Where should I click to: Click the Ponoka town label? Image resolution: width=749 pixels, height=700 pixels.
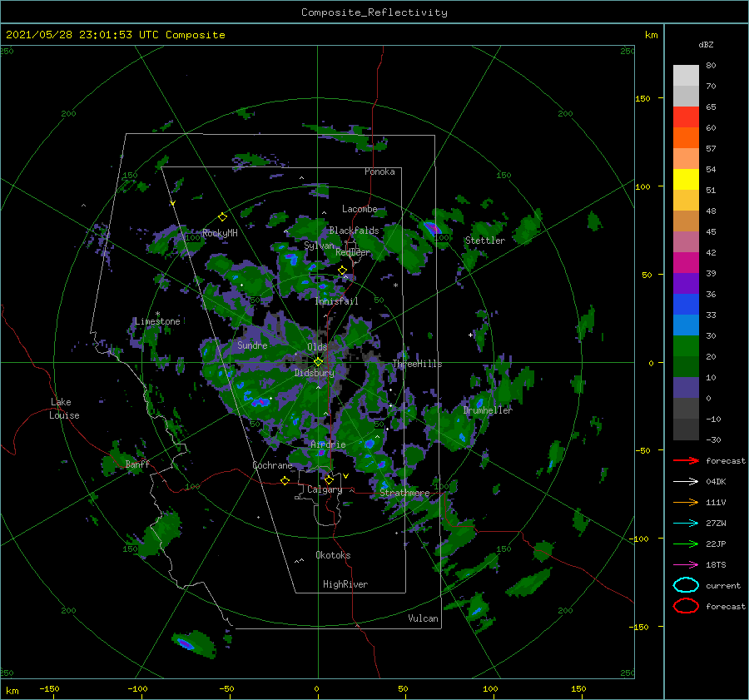pos(379,171)
